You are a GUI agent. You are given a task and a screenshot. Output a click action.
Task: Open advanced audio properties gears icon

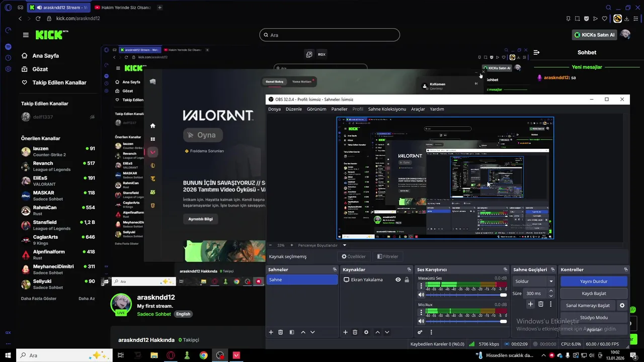point(420,332)
